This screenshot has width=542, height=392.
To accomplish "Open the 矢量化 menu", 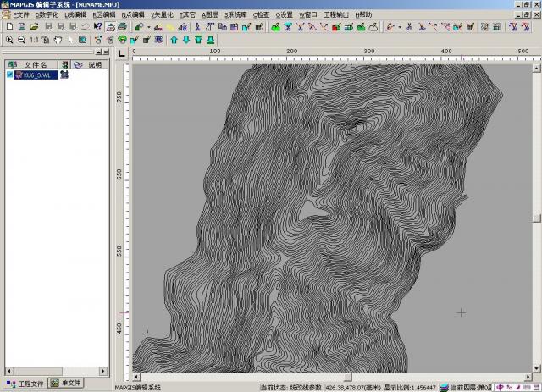I will point(161,15).
